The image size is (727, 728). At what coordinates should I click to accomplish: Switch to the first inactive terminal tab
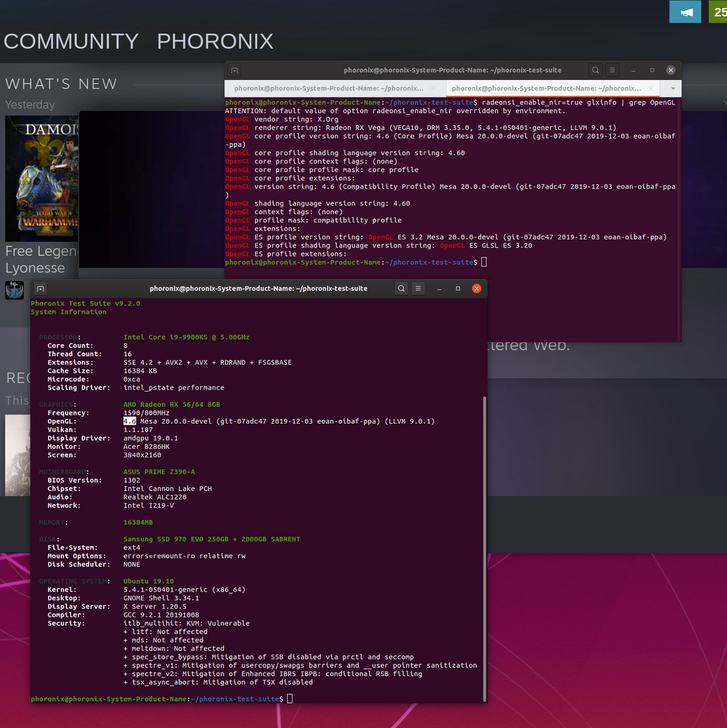[x=329, y=89]
